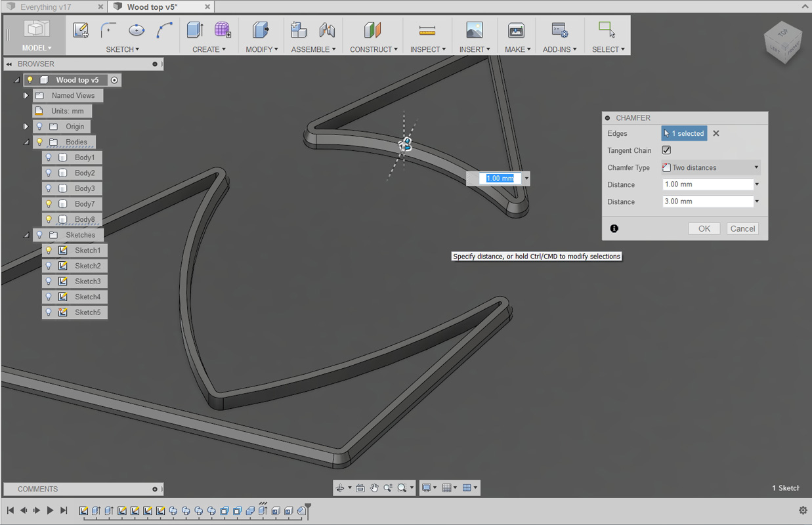The width and height of the screenshot is (812, 525).
Task: Cancel the Chamfer dialog
Action: click(742, 228)
